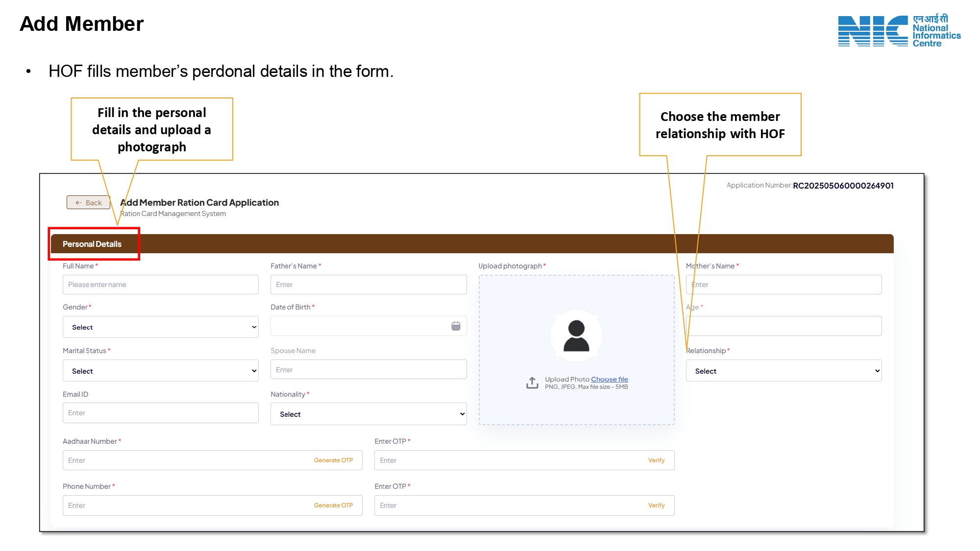Choose a Relationship from the dropdown
This screenshot has width=980, height=551.
point(784,371)
